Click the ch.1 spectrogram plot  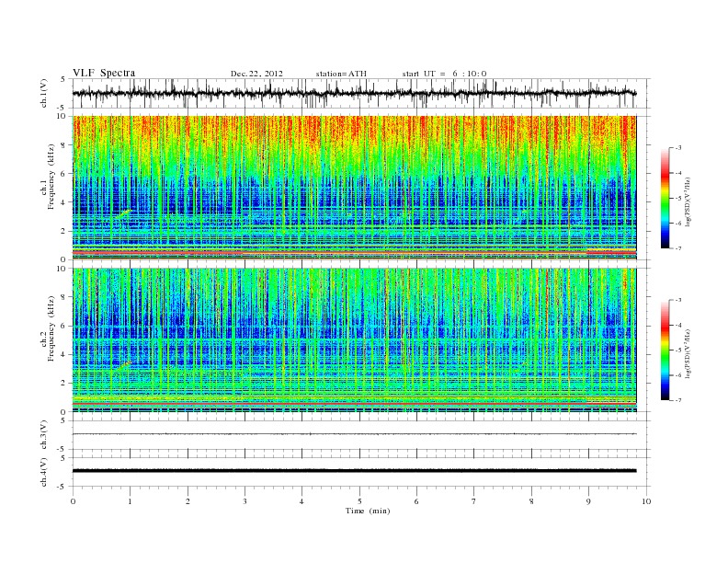(355, 188)
